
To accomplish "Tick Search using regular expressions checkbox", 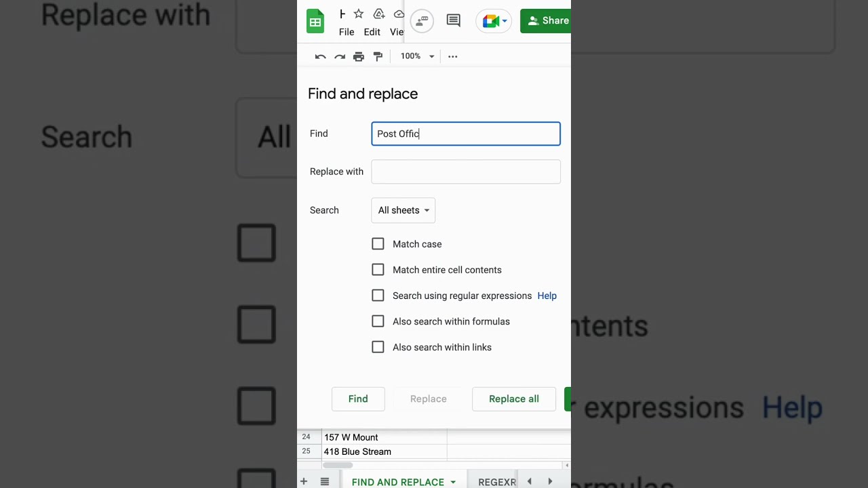I will (378, 296).
